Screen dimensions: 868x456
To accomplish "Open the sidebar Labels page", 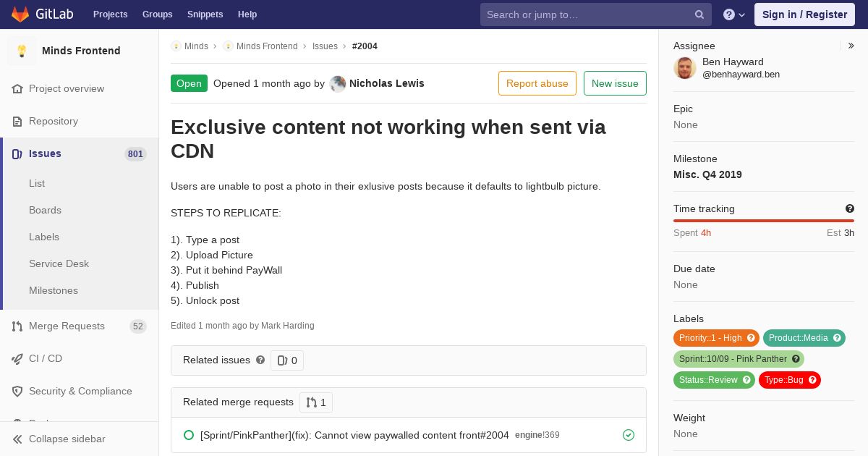I will pos(44,237).
